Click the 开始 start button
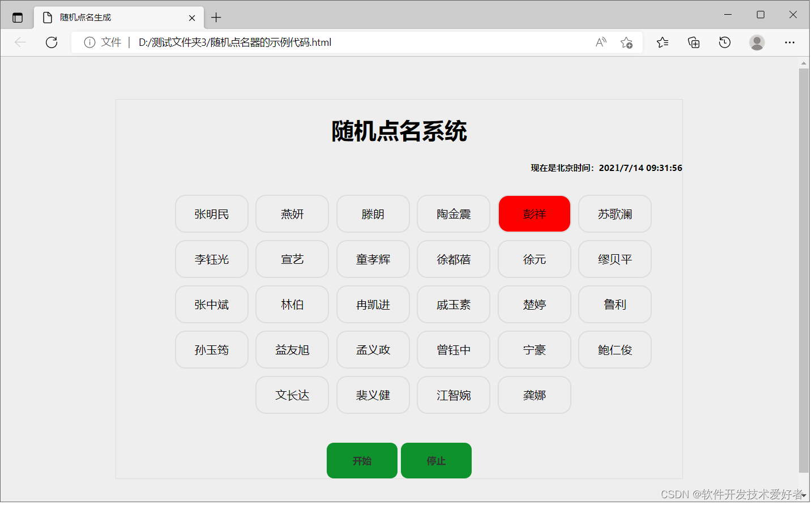Viewport: 812px width, 505px height. (362, 460)
